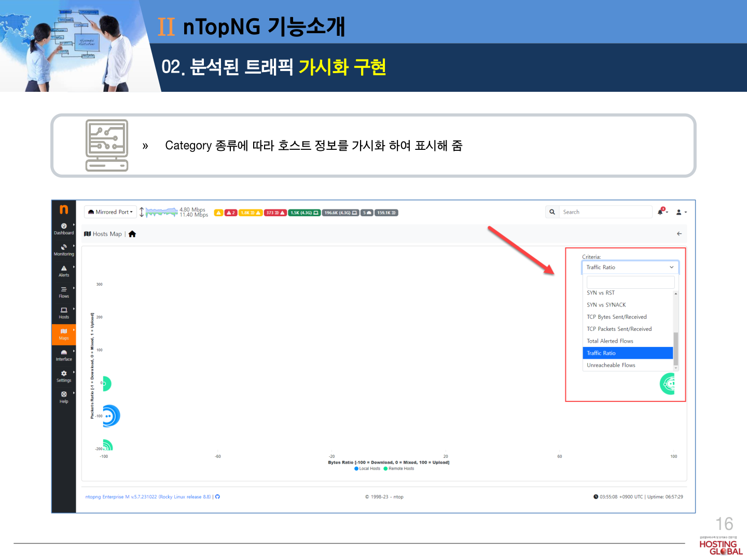Select SYN vs RST criteria
This screenshot has width=747, height=560.
coord(628,293)
